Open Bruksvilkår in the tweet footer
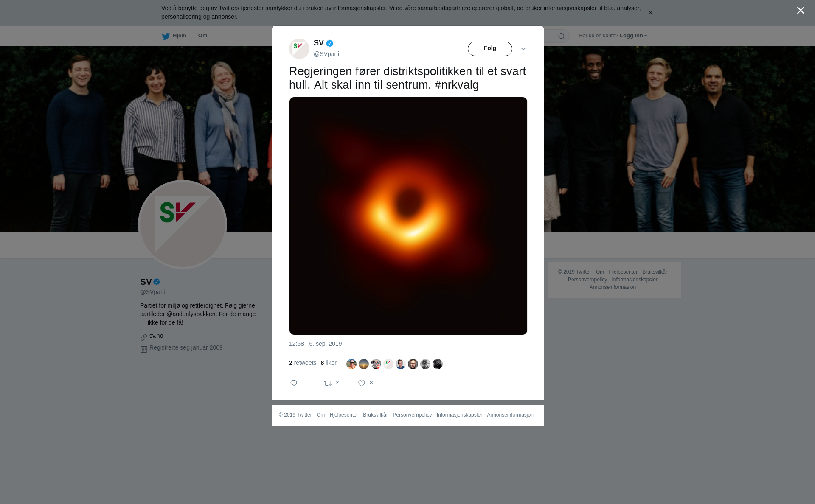The width and height of the screenshot is (815, 504). pyautogui.click(x=375, y=415)
